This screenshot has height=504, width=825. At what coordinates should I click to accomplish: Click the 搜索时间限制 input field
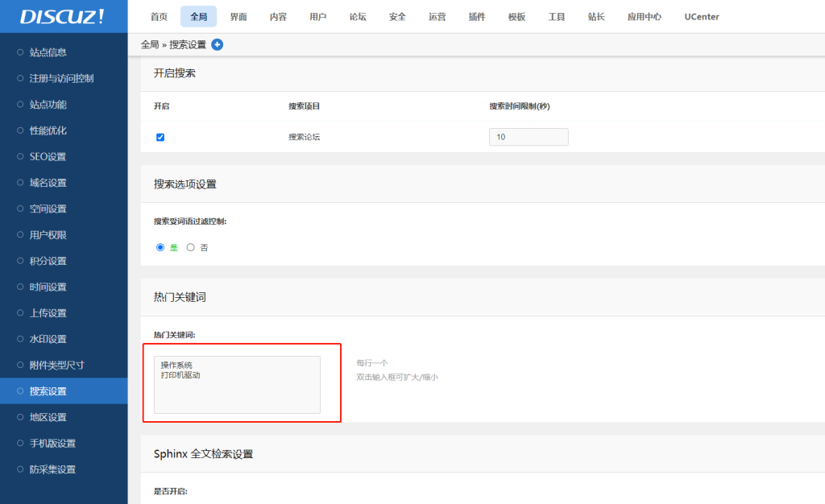coord(528,137)
